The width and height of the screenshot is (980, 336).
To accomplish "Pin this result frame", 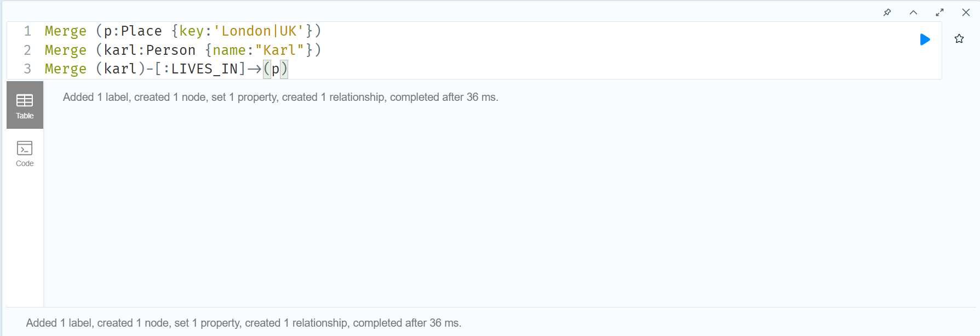I will click(x=887, y=12).
